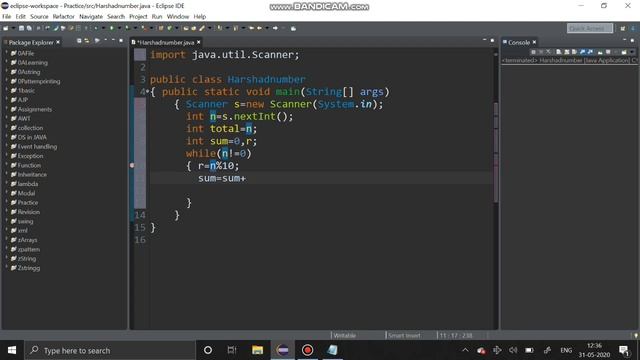Image resolution: width=640 pixels, height=360 pixels.
Task: Expand the collection project tree node
Action: (7, 128)
